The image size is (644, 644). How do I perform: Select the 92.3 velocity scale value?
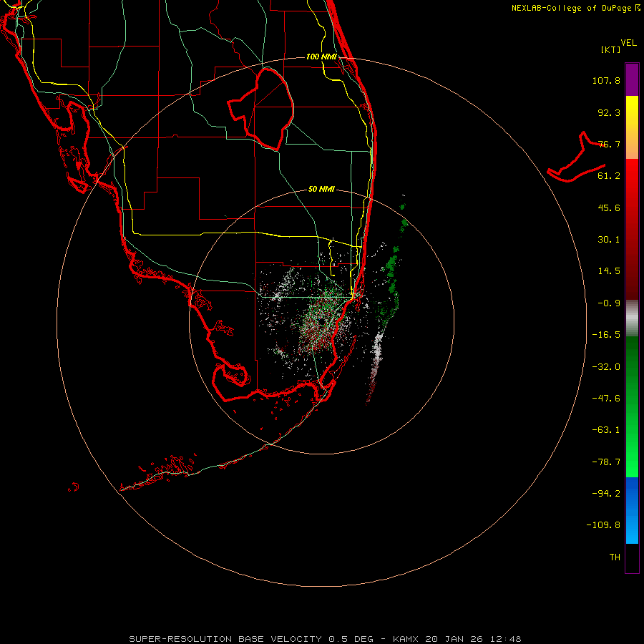point(609,112)
